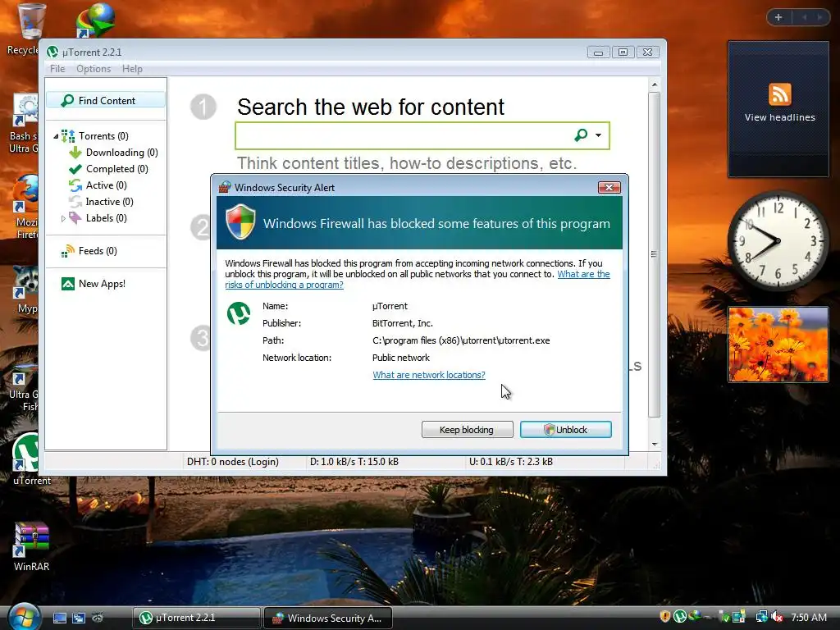
Task: Click the µTorrent system tray icon
Action: 680,617
